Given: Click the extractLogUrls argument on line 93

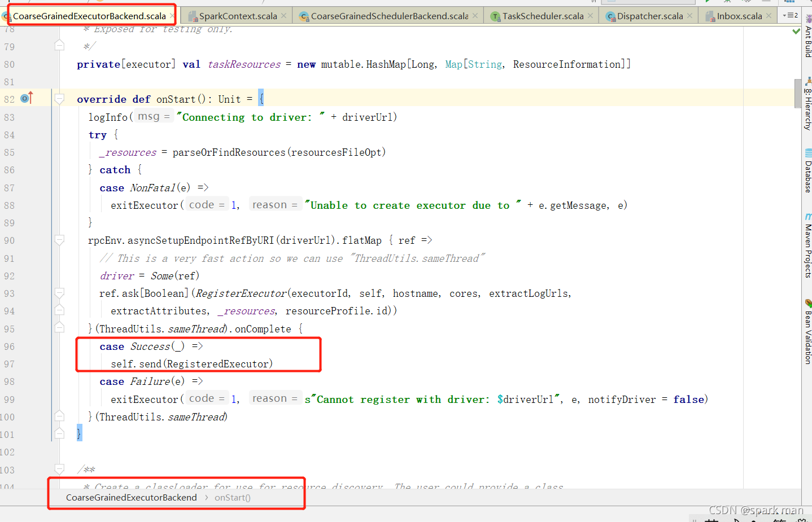Looking at the screenshot, I should click(x=529, y=293).
